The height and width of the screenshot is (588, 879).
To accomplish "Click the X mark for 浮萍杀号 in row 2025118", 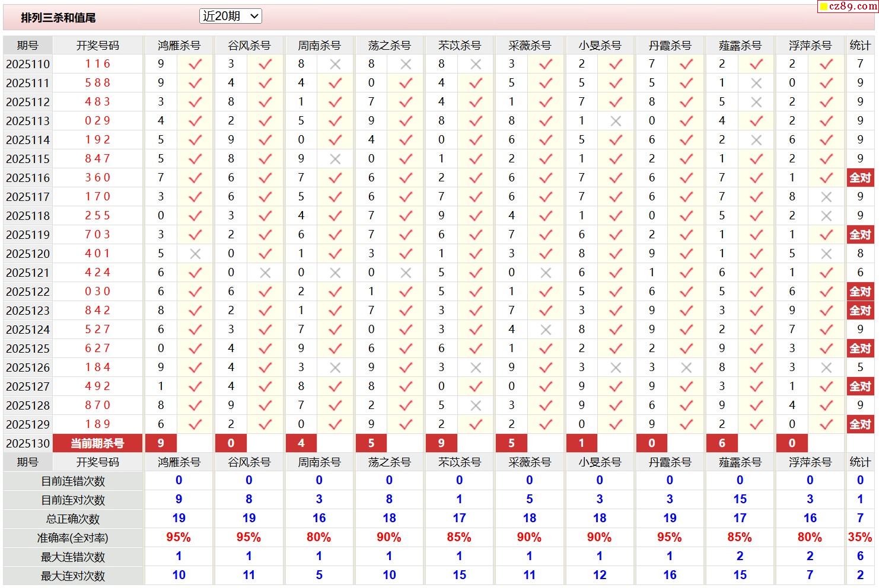I will coord(826,216).
